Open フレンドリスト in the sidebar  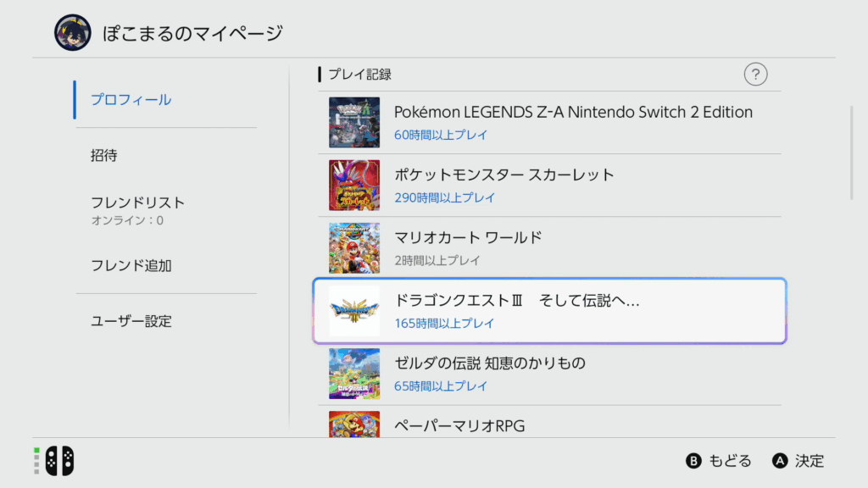137,203
